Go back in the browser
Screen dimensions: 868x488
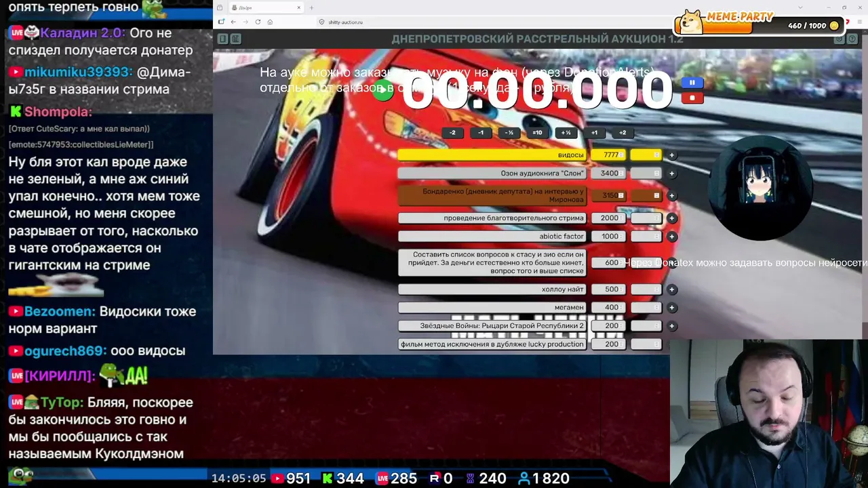233,22
